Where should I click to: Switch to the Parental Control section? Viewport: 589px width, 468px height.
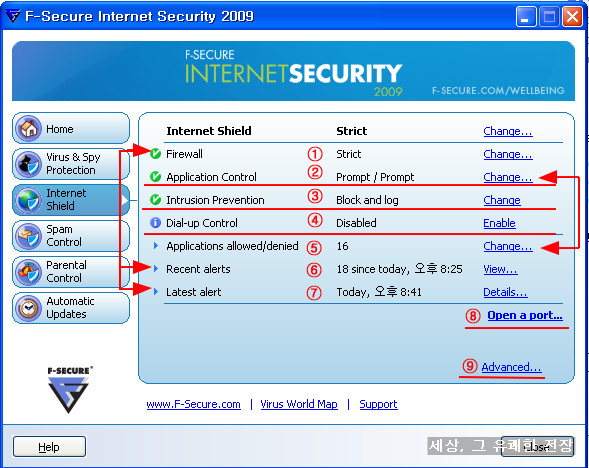(71, 272)
